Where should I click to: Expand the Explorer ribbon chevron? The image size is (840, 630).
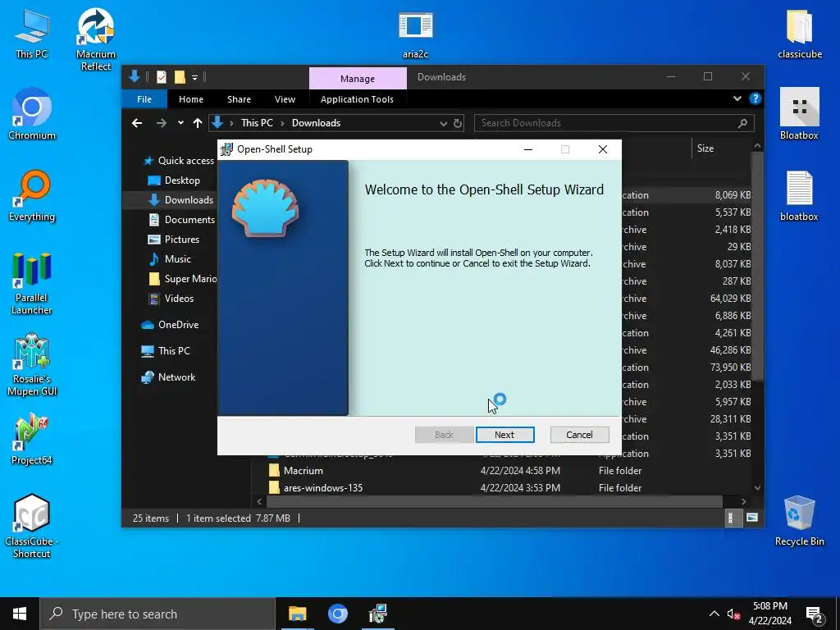[737, 98]
